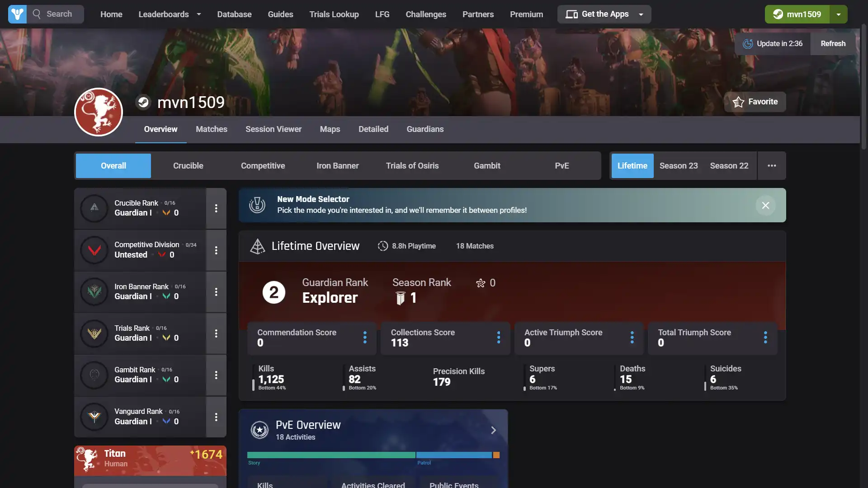Expand PvE Overview with the chevron arrow
Screen dimensions: 868x488
[x=493, y=430]
